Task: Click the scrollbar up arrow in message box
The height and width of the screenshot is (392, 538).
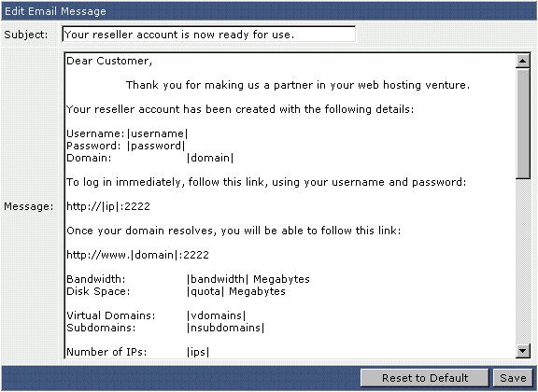Action: pyautogui.click(x=522, y=62)
